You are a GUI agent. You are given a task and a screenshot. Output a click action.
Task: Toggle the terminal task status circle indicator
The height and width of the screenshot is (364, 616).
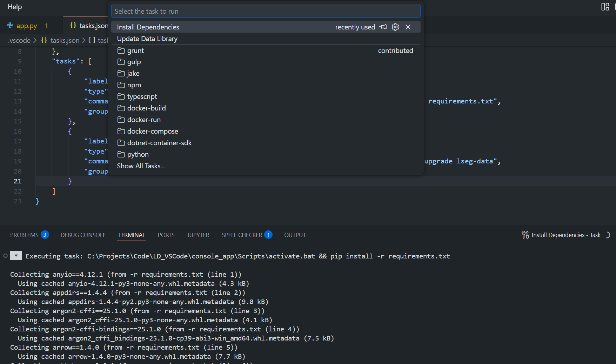5,256
